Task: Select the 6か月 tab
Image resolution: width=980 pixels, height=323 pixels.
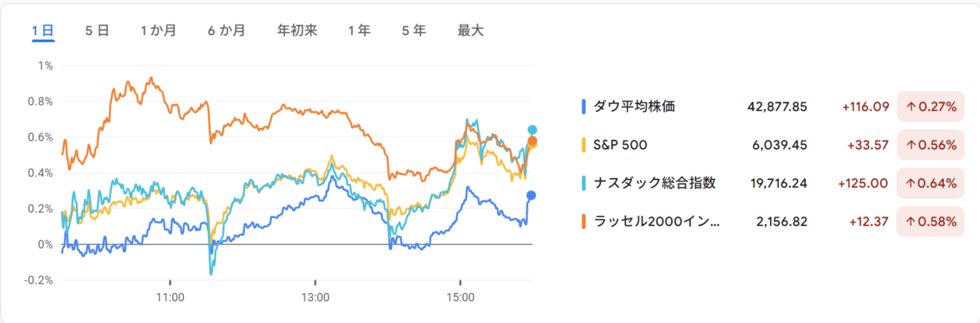Action: 226,30
